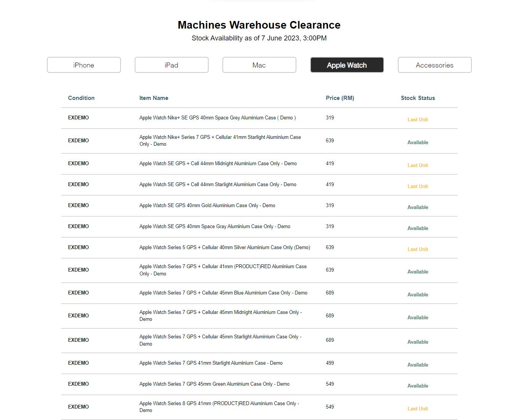Image resolution: width=526 pixels, height=420 pixels.
Task: Click the Apple Watch tab
Action: pos(347,65)
